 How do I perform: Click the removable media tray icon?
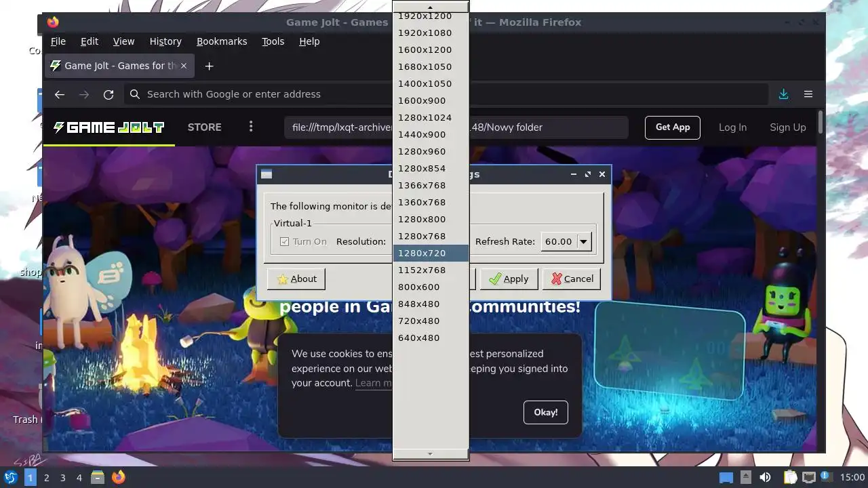tap(745, 477)
